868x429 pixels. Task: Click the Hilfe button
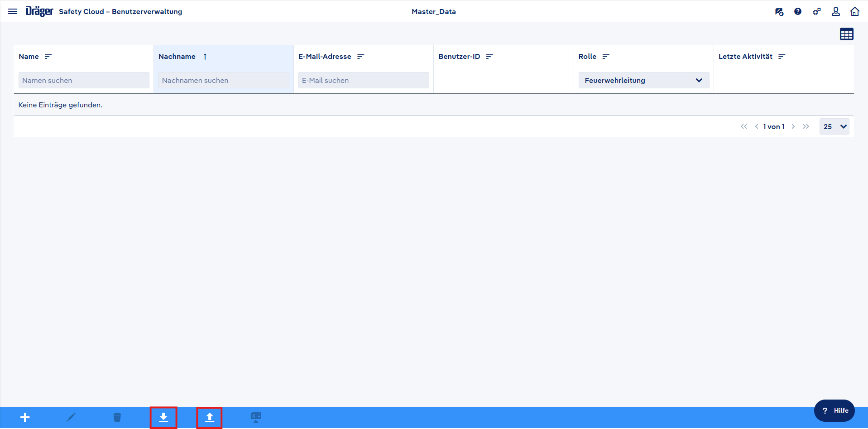pyautogui.click(x=834, y=410)
